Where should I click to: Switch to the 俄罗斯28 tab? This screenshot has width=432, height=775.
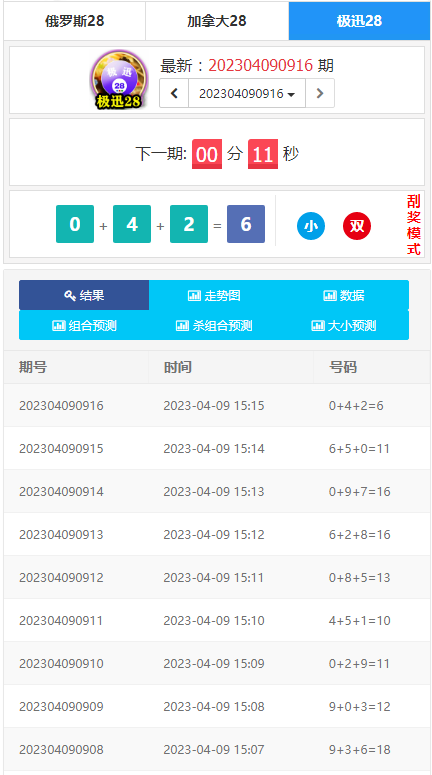coord(75,21)
